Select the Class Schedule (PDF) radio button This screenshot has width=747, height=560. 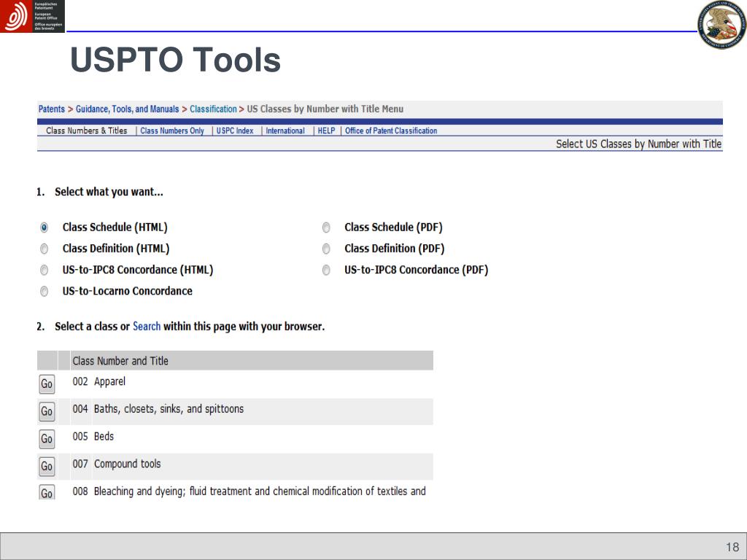tap(326, 227)
